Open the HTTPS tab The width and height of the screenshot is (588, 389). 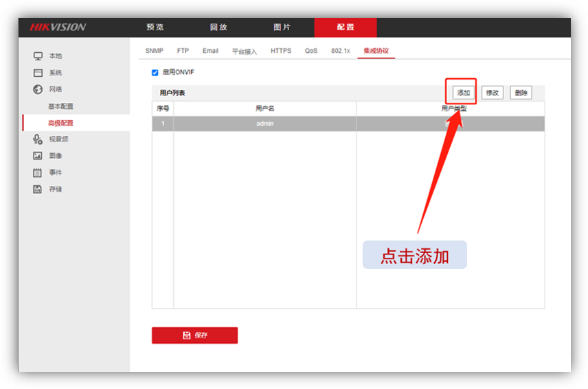click(x=280, y=51)
